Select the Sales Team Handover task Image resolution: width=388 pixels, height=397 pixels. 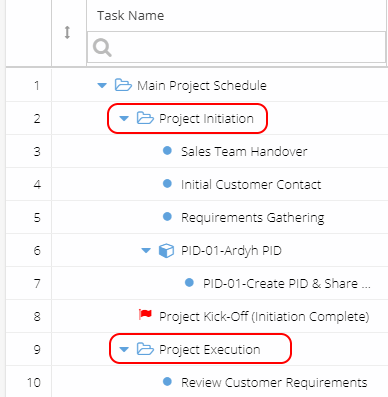pos(244,152)
